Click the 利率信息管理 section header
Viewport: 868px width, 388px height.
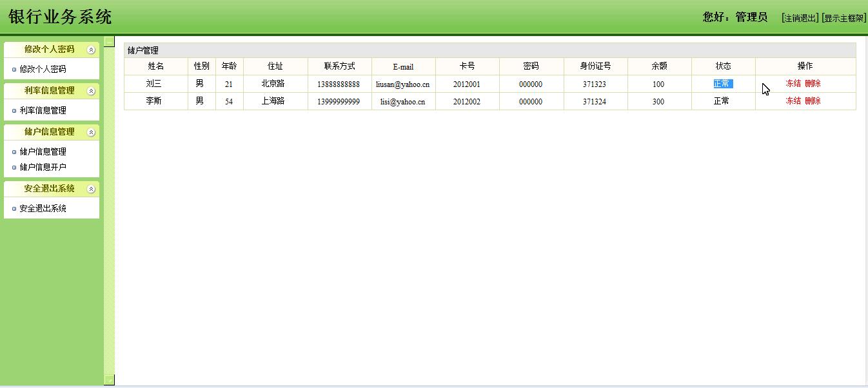(52, 91)
